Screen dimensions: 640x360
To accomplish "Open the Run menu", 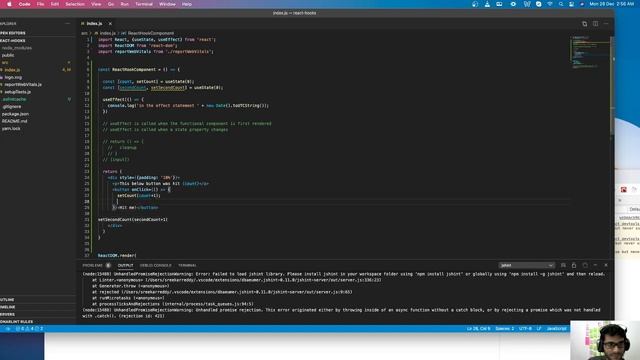I will coord(124,4).
